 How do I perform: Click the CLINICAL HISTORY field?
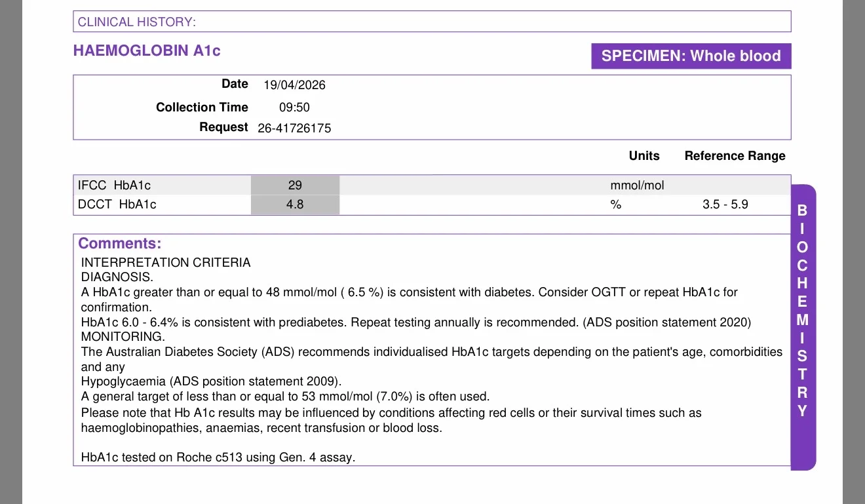pyautogui.click(x=432, y=22)
